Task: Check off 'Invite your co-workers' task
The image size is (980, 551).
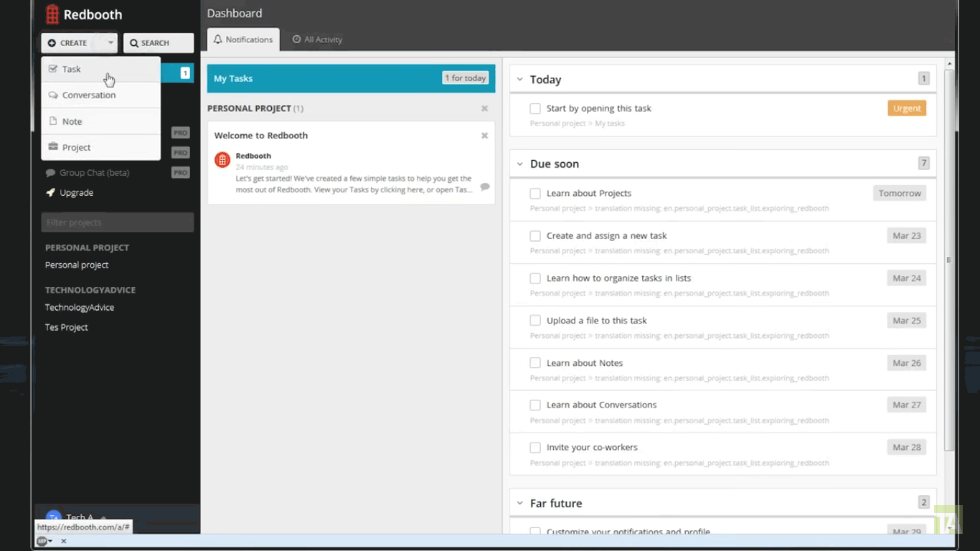Action: (535, 447)
